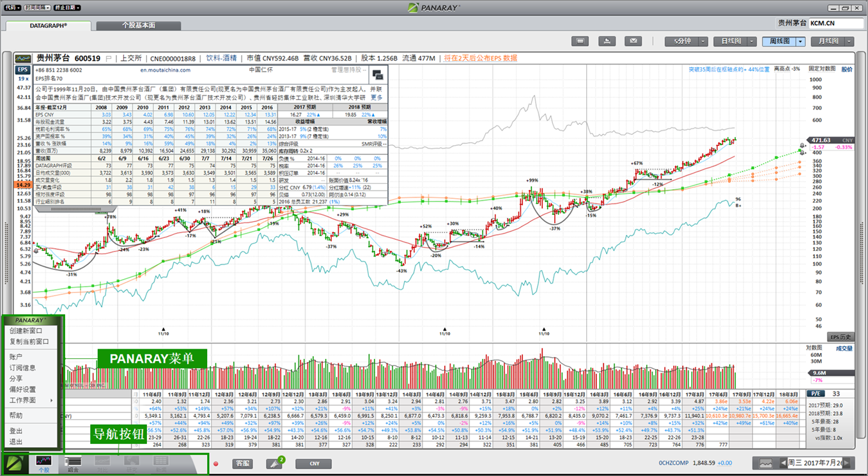Click the screen capture icon beside the print icon

coord(580,41)
